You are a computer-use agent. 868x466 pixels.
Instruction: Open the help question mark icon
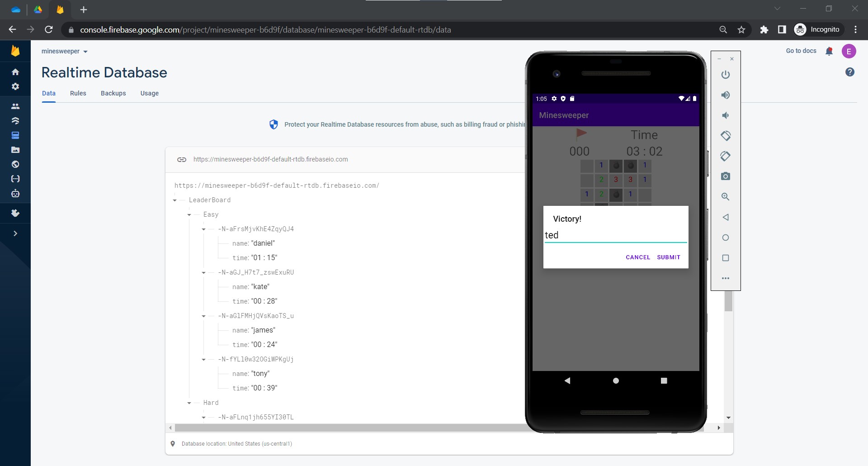point(850,72)
